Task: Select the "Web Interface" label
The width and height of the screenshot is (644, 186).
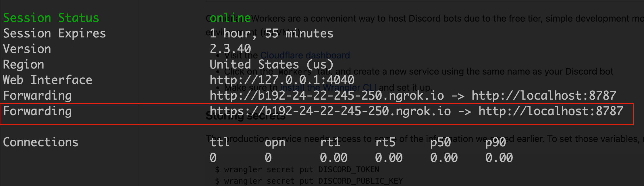Action: 48,80
